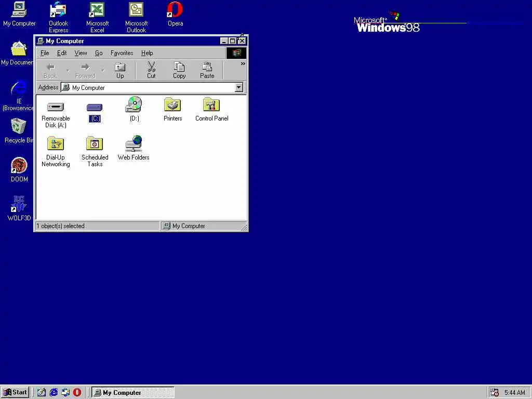
Task: Select the IE (Browservice) desktop icon
Action: (18, 96)
